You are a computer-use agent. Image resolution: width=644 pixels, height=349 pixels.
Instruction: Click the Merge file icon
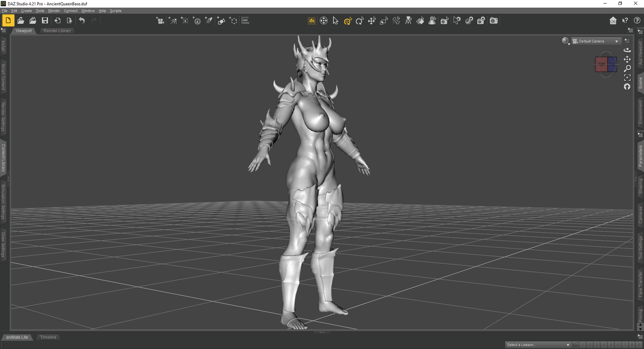coord(33,21)
